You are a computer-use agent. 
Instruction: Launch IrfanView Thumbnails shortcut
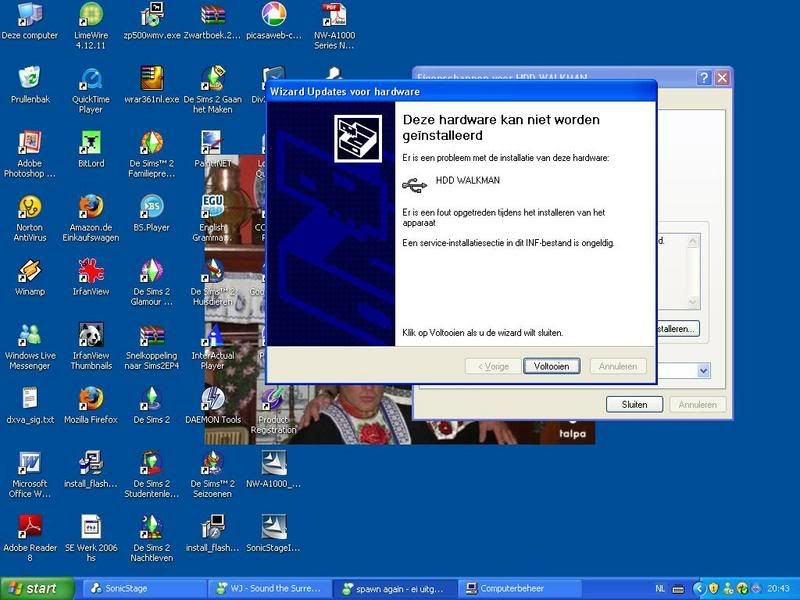tap(91, 346)
